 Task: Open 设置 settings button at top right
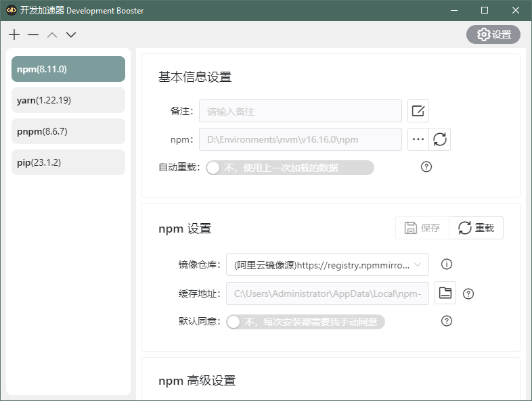pos(493,34)
